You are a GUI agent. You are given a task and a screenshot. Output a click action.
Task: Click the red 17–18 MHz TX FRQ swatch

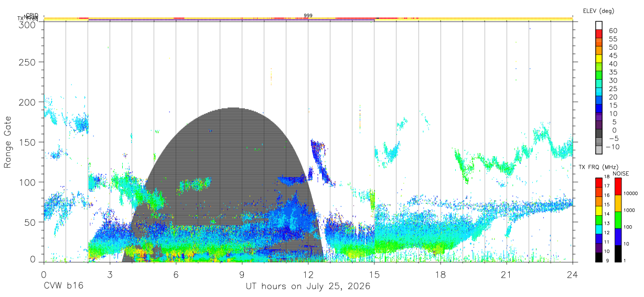(599, 182)
